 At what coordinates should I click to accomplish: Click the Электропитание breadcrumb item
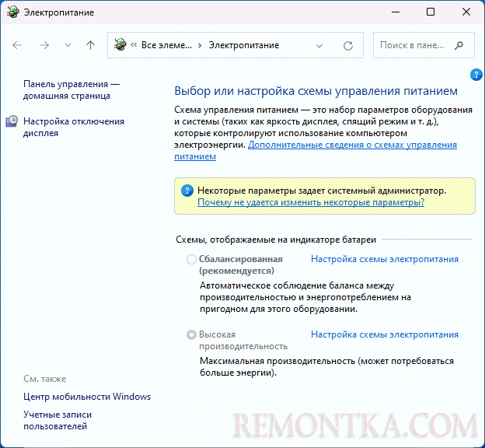pyautogui.click(x=244, y=46)
